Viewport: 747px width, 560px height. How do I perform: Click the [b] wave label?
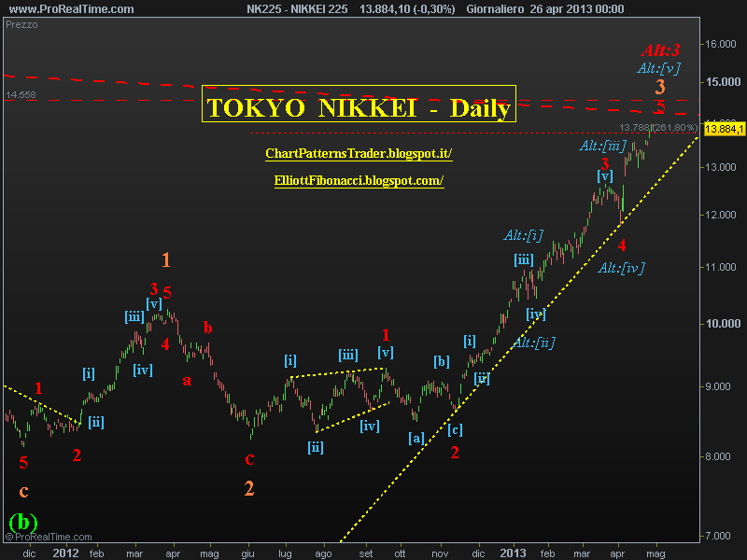441,361
